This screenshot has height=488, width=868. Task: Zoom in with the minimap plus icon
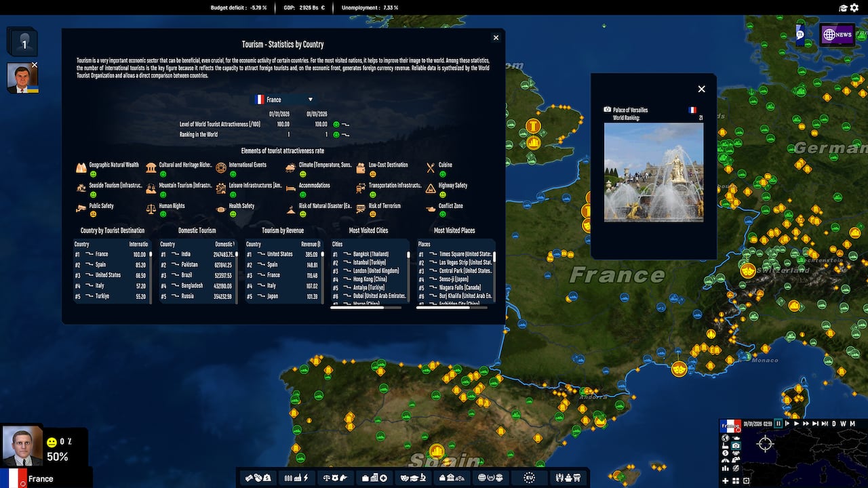coord(725,481)
